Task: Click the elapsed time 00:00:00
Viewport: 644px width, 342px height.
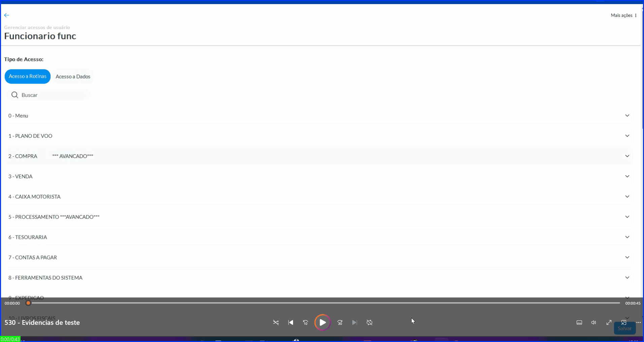Action: tap(12, 303)
